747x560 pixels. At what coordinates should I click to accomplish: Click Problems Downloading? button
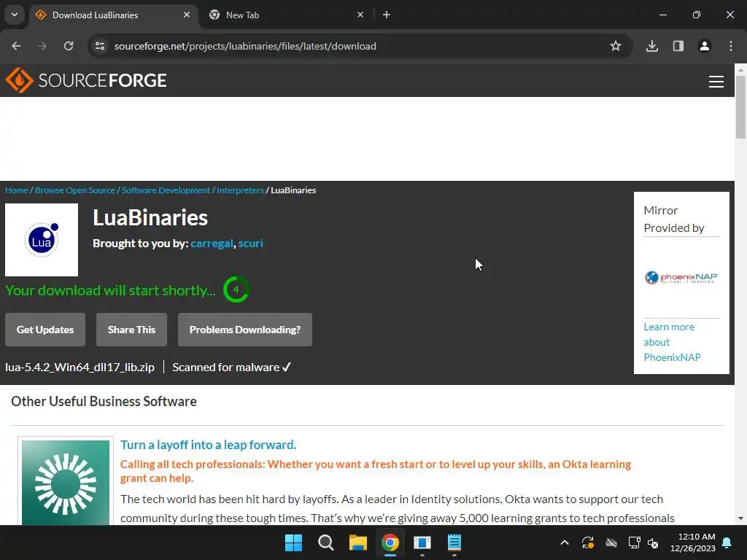tap(245, 330)
